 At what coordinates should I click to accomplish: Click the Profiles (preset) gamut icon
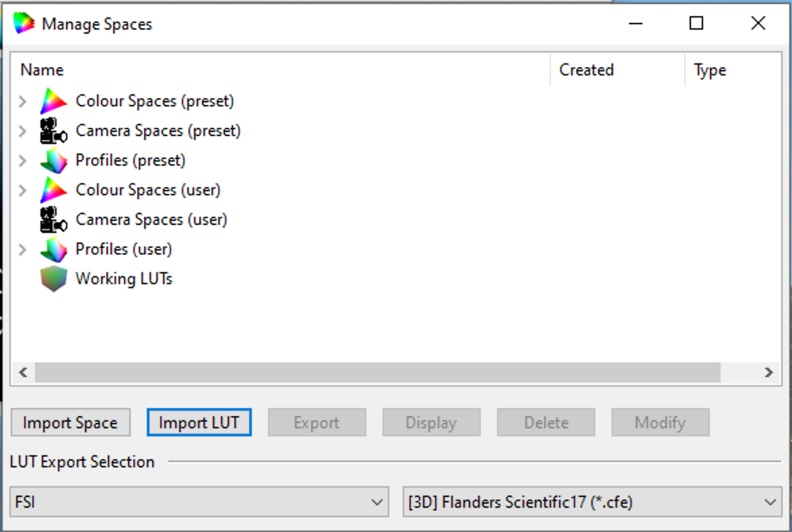[54, 160]
